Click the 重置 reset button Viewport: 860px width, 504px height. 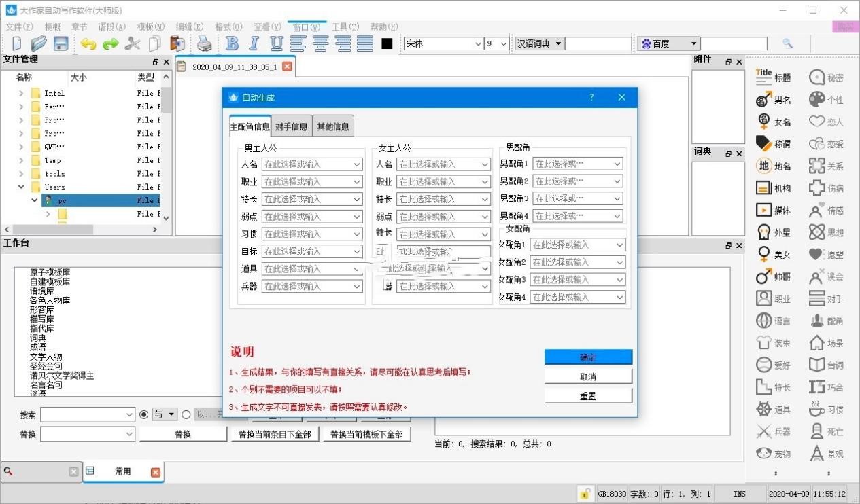[x=588, y=396]
